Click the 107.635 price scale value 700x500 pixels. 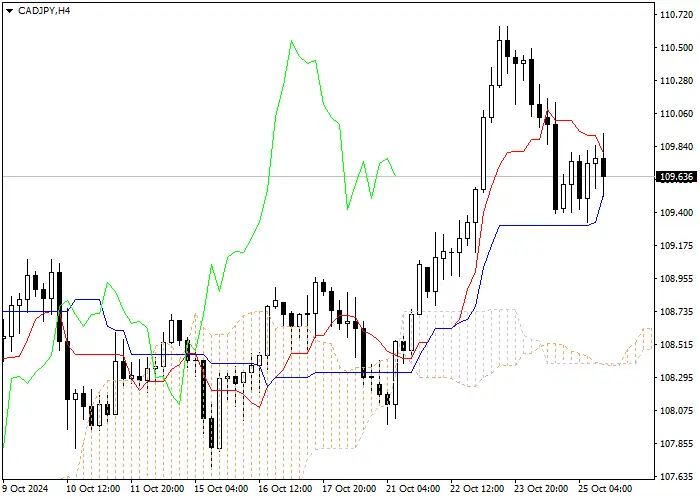676,477
